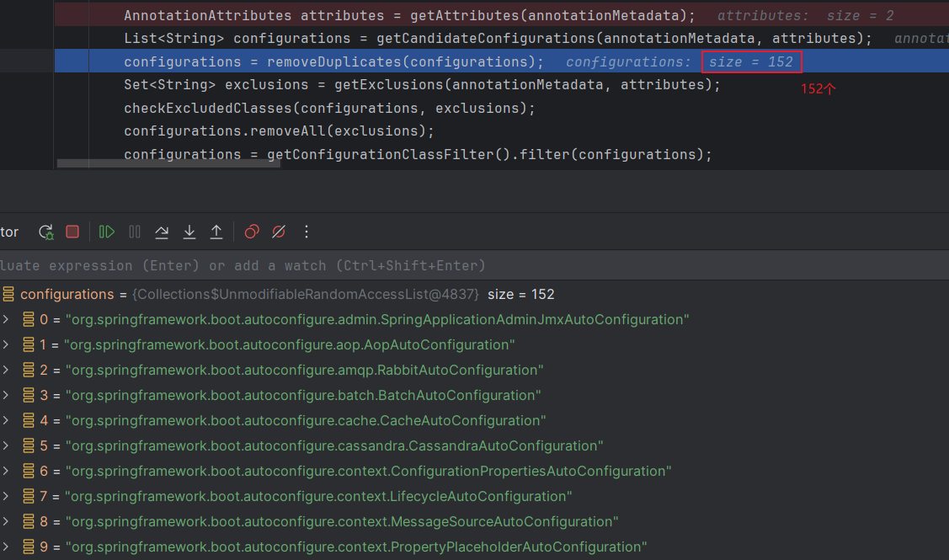Screen dimensions: 949x560
Task: Click getConfigurationClassFilter call in editor
Action: click(x=381, y=154)
